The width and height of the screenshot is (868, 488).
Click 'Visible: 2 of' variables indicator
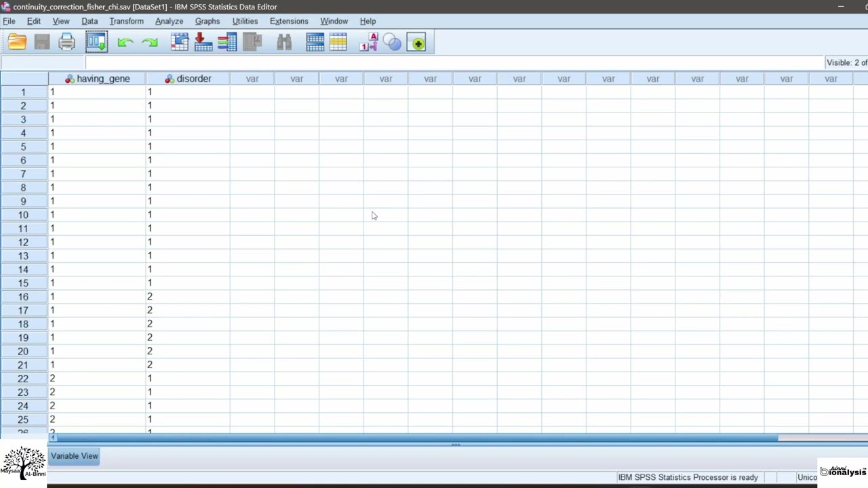pos(846,62)
